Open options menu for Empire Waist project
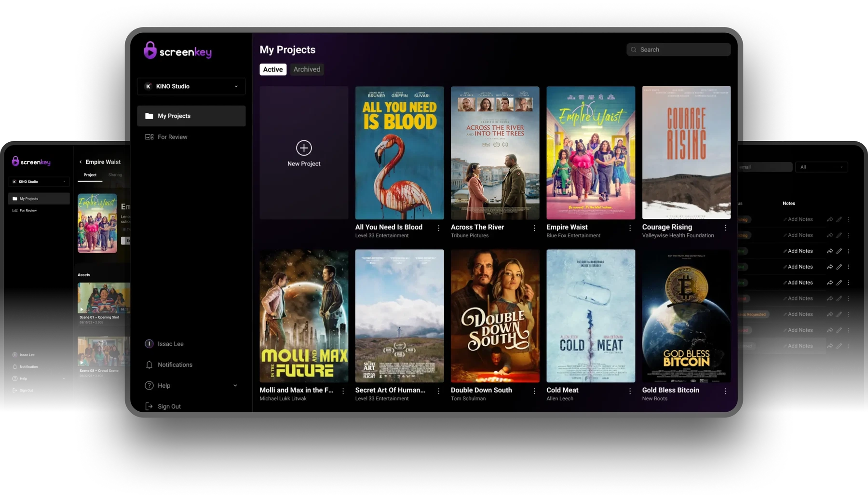Viewport: 868px width, 499px height. pos(629,228)
